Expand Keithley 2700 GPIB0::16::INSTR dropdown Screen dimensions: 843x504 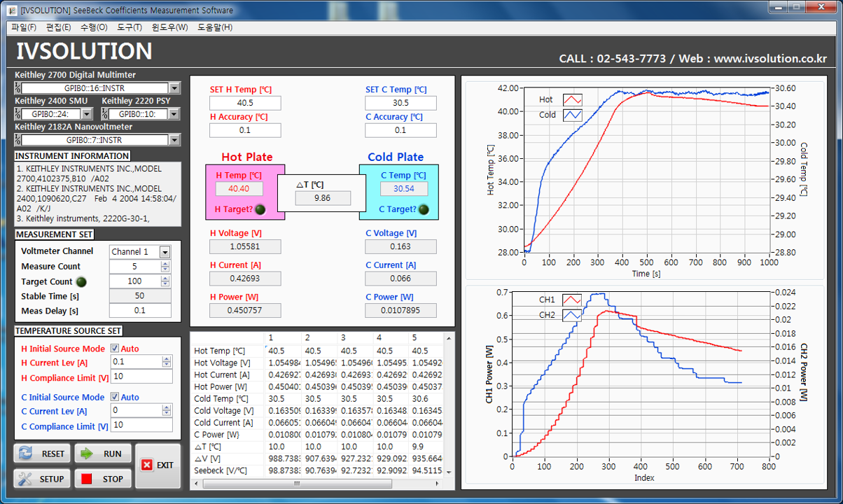174,88
